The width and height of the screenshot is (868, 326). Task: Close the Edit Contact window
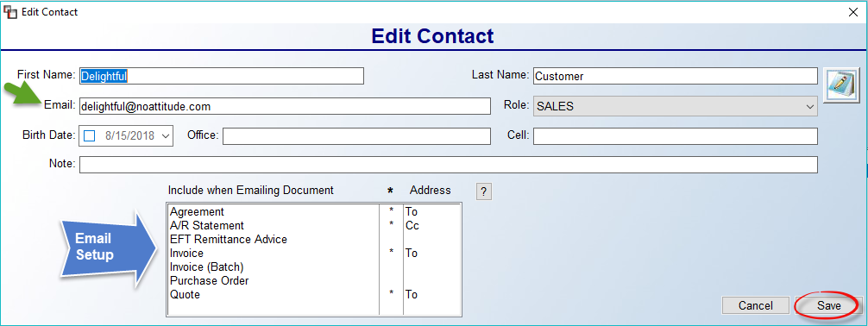click(853, 11)
